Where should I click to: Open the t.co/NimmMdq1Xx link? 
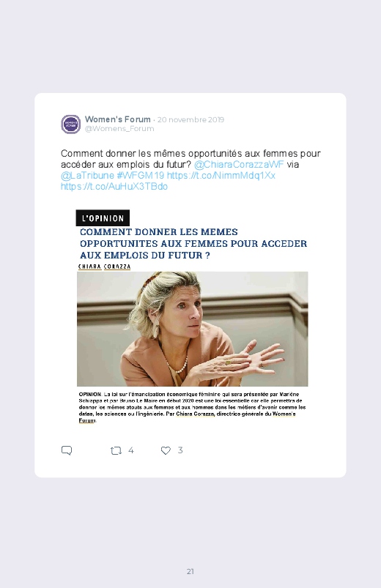221,175
